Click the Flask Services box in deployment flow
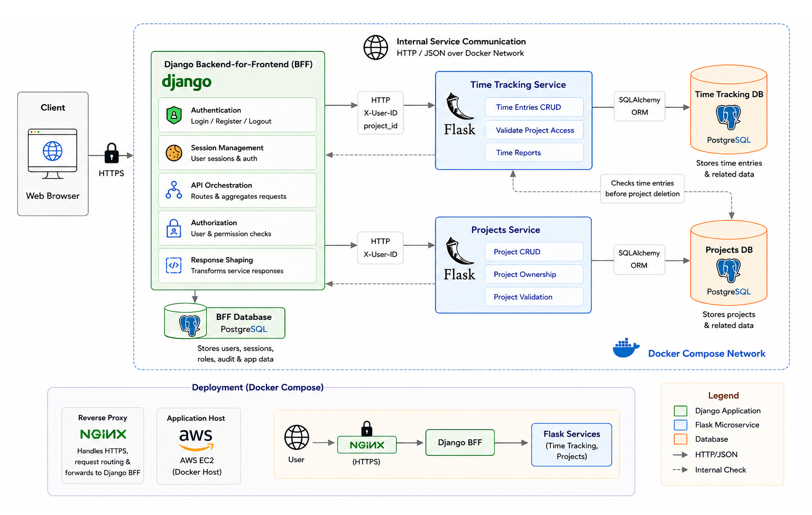 (x=571, y=445)
